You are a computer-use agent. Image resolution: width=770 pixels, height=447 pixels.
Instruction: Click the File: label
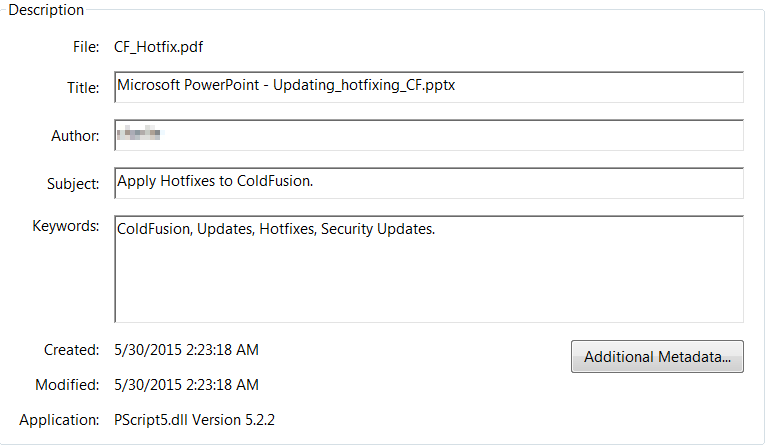point(86,47)
